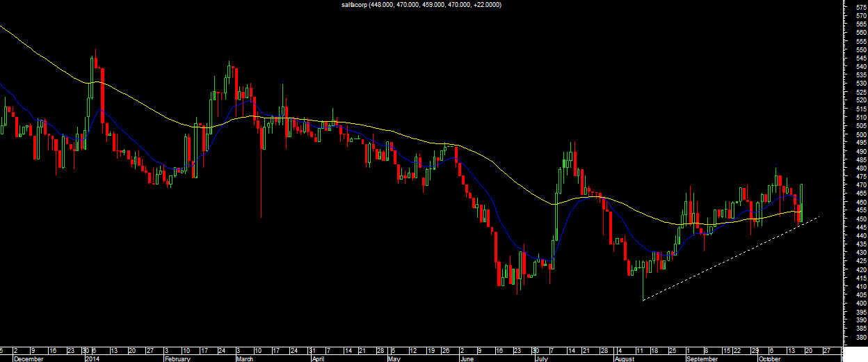Click the 380 price axis label
Image resolution: width=868 pixels, height=362 pixels.
[x=862, y=337]
